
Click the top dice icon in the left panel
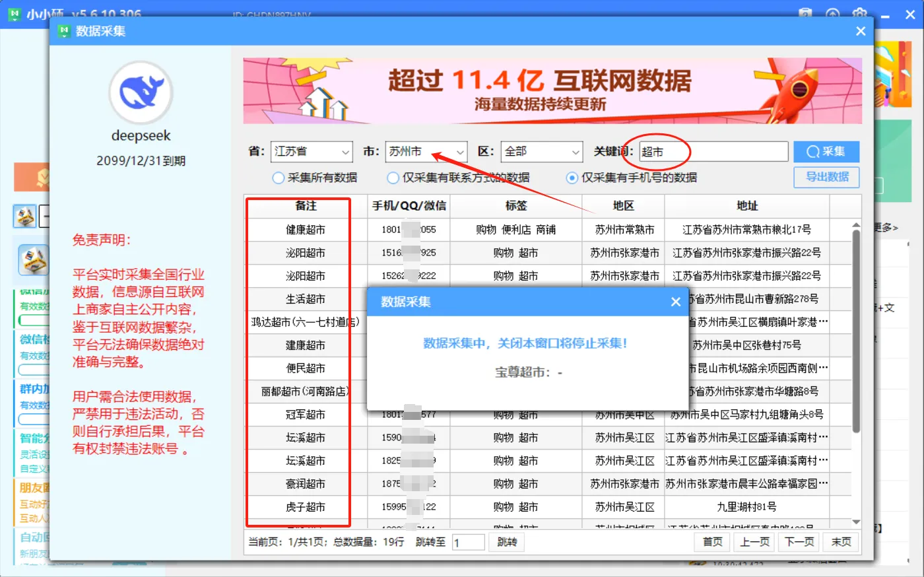pos(25,217)
